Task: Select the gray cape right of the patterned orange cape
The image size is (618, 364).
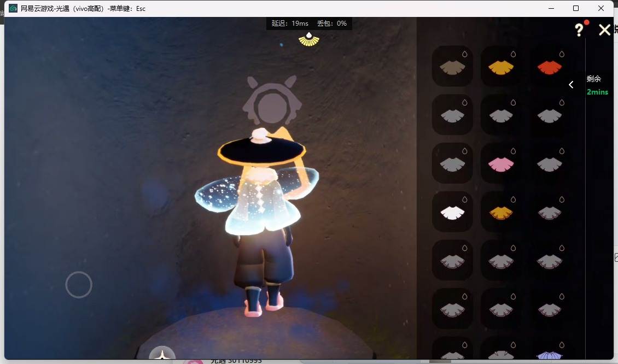Action: coord(550,212)
